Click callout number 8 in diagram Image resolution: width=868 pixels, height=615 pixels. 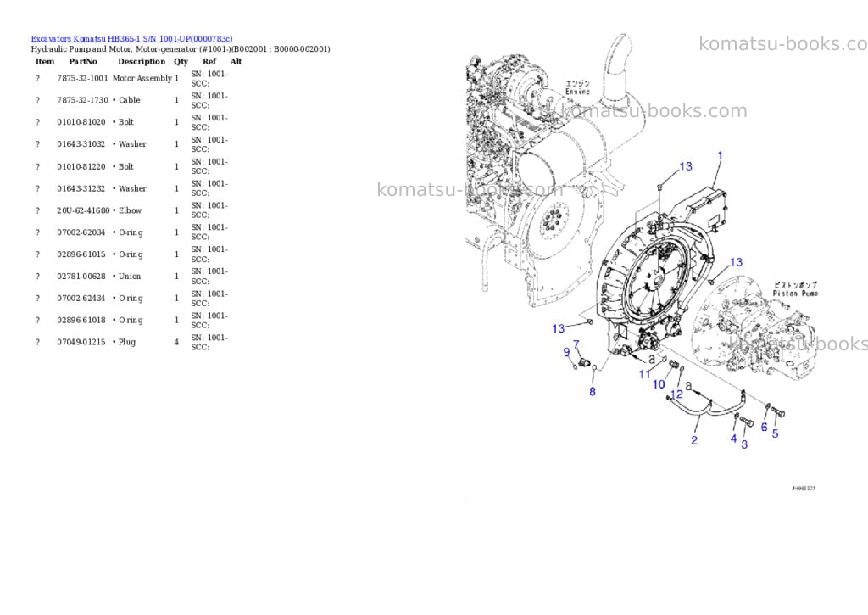tap(593, 392)
